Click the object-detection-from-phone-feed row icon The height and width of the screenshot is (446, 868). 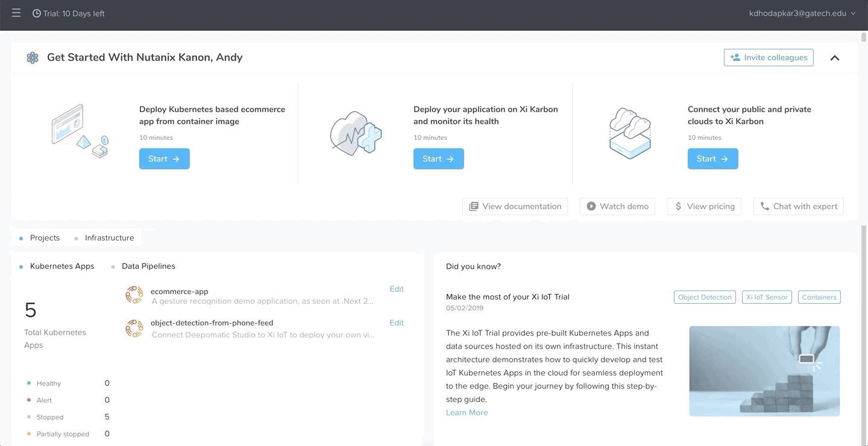click(134, 328)
